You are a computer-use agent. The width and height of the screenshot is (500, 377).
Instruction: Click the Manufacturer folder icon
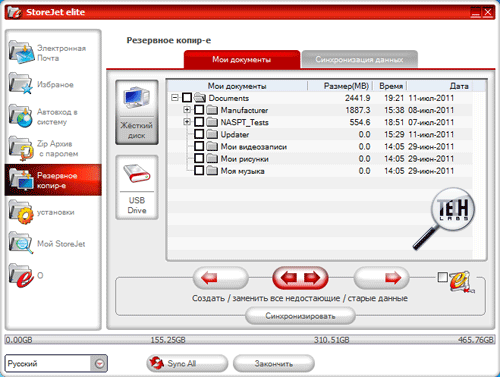point(212,110)
